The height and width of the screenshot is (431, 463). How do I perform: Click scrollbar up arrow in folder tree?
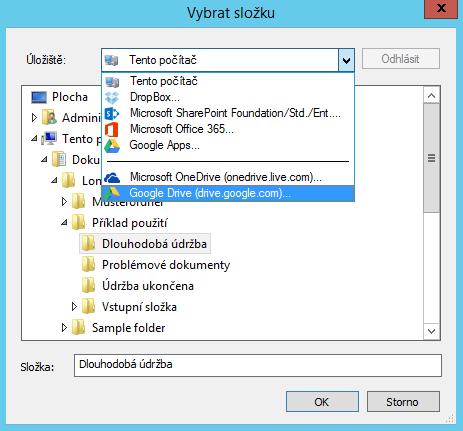(432, 96)
